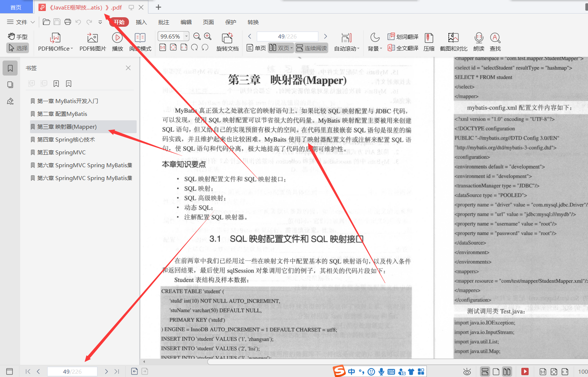
Task: Open the 文件 menu dropdown
Action: coord(21,22)
